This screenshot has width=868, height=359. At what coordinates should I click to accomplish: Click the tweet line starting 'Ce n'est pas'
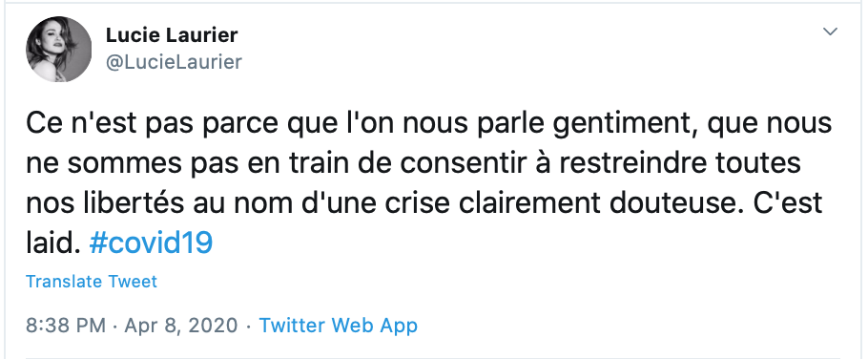click(429, 123)
